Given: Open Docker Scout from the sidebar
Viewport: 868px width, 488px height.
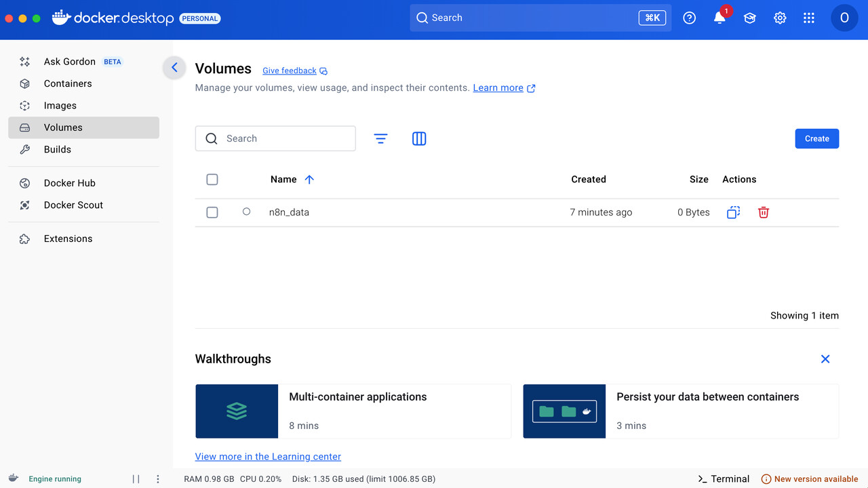Looking at the screenshot, I should pos(73,205).
